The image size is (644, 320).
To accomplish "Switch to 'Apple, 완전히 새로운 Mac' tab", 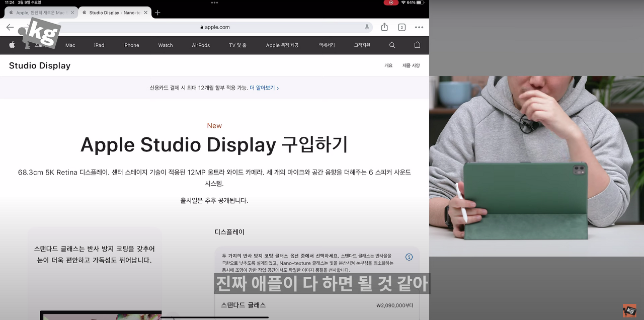I will (41, 13).
